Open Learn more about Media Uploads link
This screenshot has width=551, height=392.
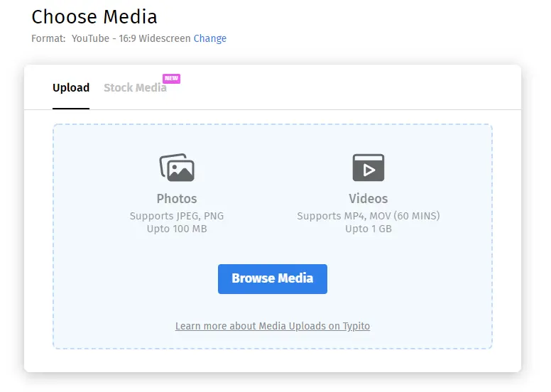273,326
